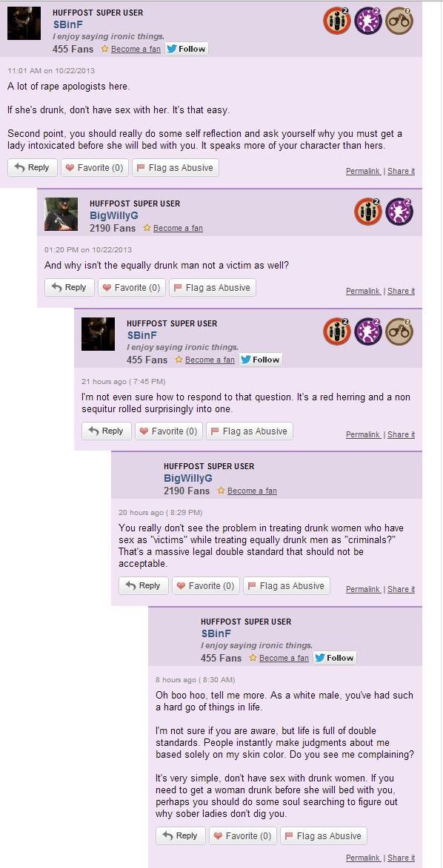Open the SBinF username link in the last comment
443x868 pixels.
216,633
